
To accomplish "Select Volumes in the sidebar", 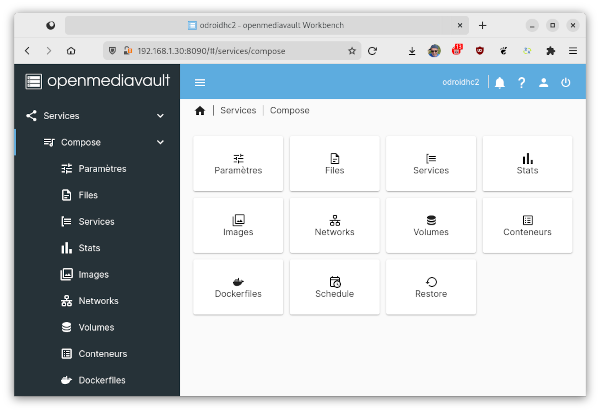I will pyautogui.click(x=97, y=327).
